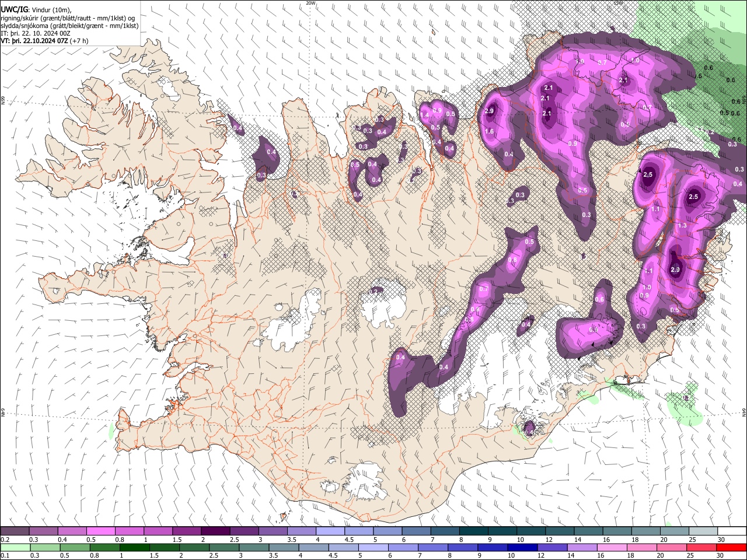
Task: Click the lower legend swatch starting at 25
Action: (x=701, y=547)
